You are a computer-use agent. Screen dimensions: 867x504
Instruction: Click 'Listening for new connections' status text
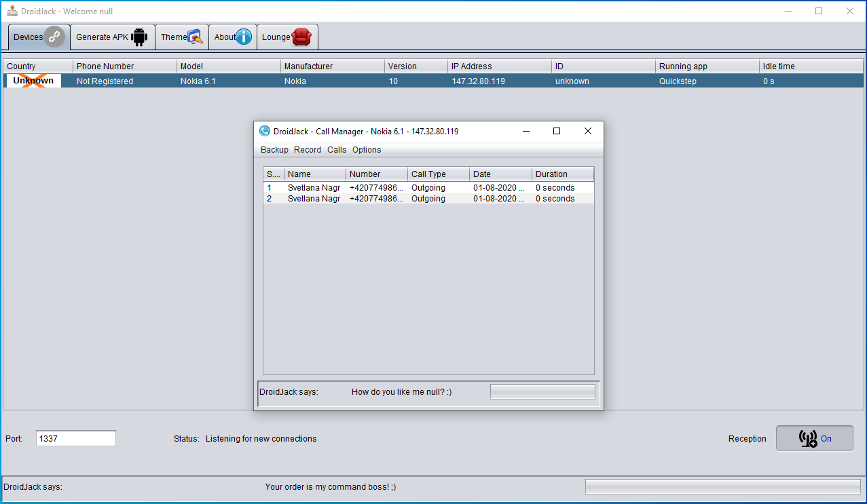[261, 439]
